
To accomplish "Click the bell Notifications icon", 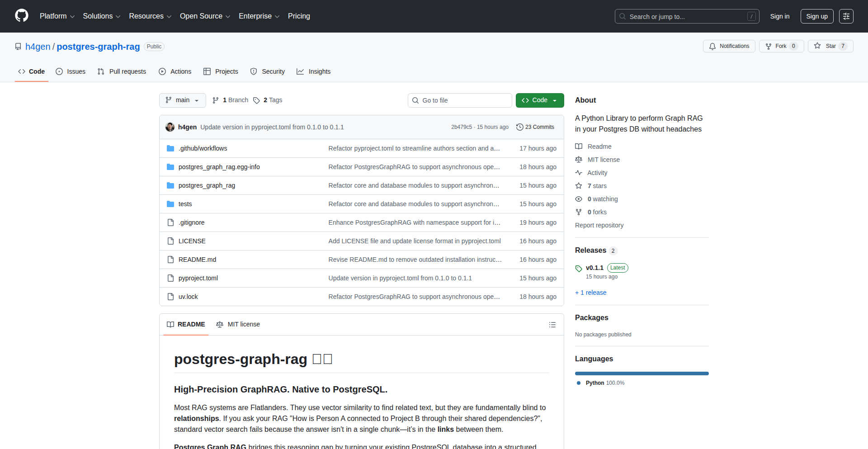I will [x=712, y=46].
